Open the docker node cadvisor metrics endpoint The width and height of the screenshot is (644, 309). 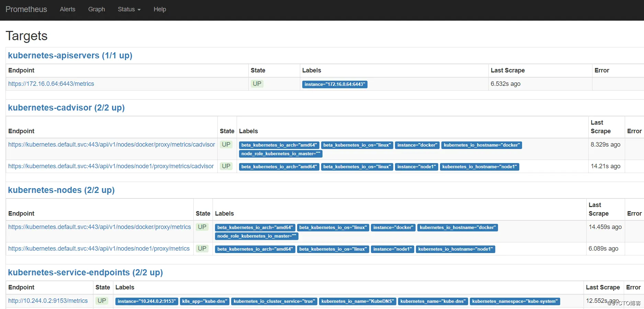pyautogui.click(x=112, y=145)
